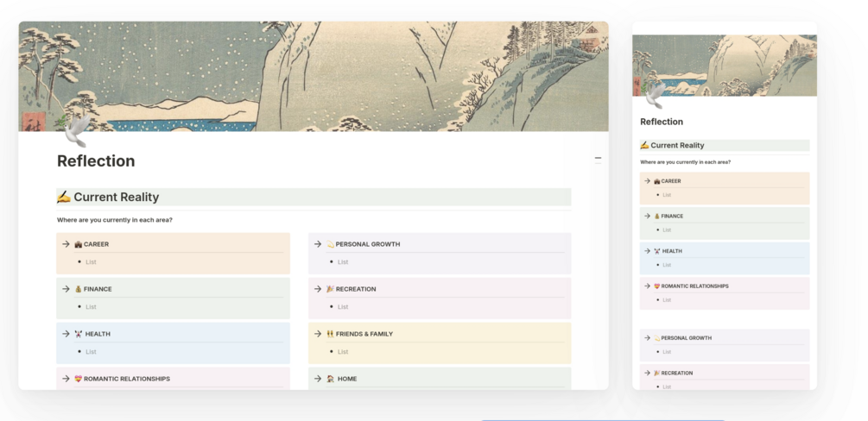
Task: Click the dove page icon in desktop preview
Action: click(76, 131)
